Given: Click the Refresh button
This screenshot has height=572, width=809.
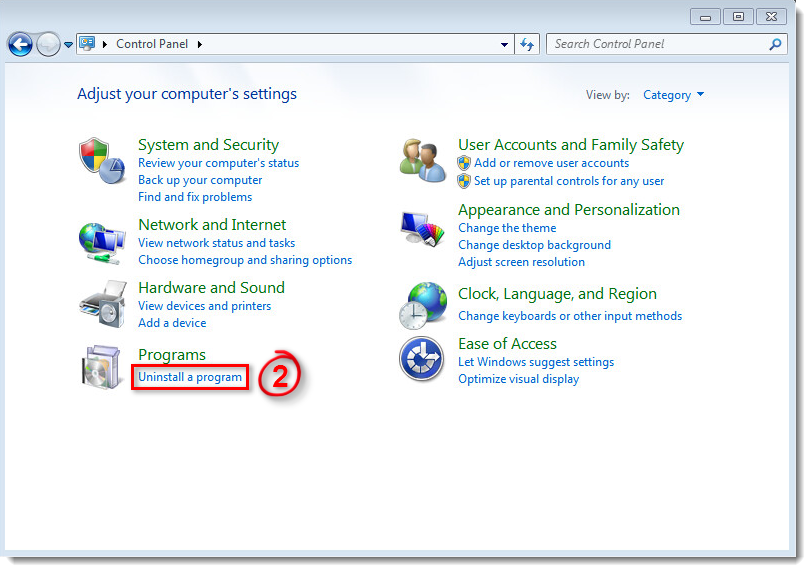Looking at the screenshot, I should [527, 44].
